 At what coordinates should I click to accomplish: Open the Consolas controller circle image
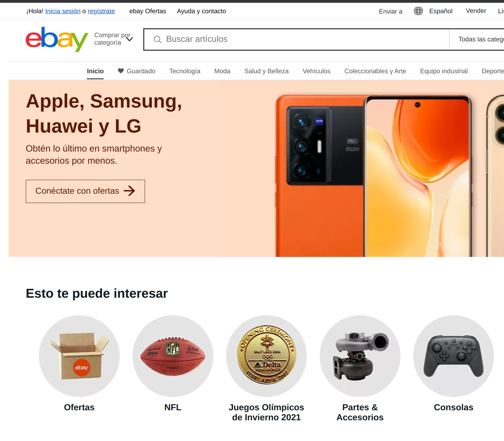pos(454,356)
